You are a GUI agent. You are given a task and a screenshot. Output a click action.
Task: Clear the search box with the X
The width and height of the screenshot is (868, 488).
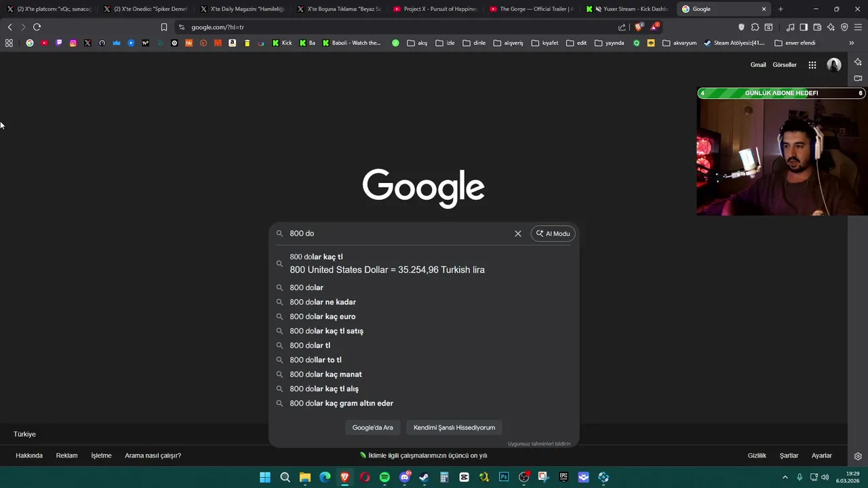pyautogui.click(x=518, y=233)
